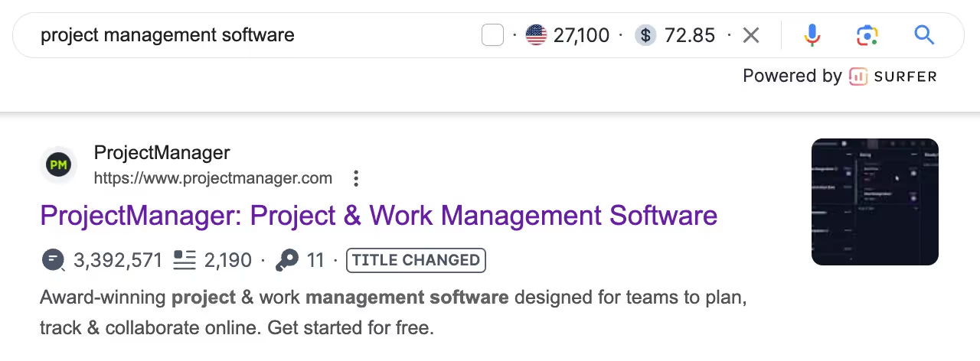980x361 pixels.
Task: Click the dollar sign CPC icon
Action: [x=645, y=35]
